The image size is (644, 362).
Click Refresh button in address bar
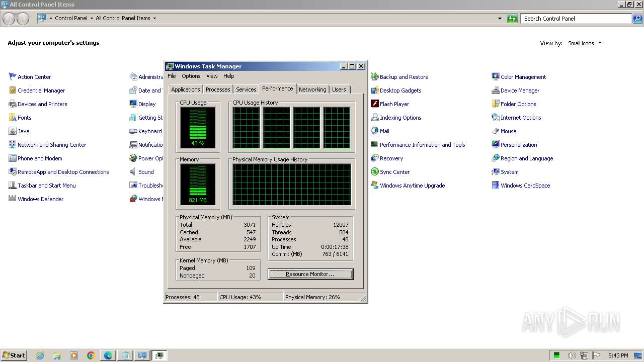512,18
